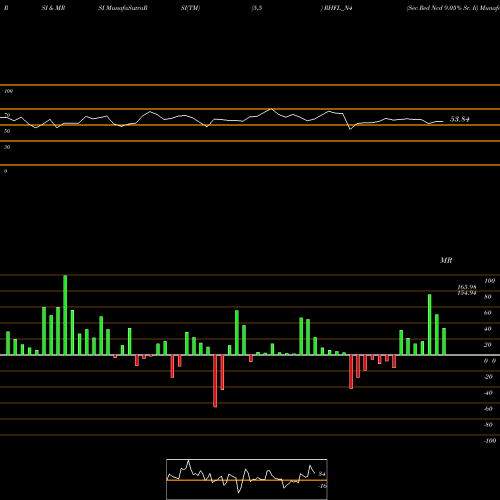
Task: Click the 'BHFL_N4' symbol label
Action: 338,8
